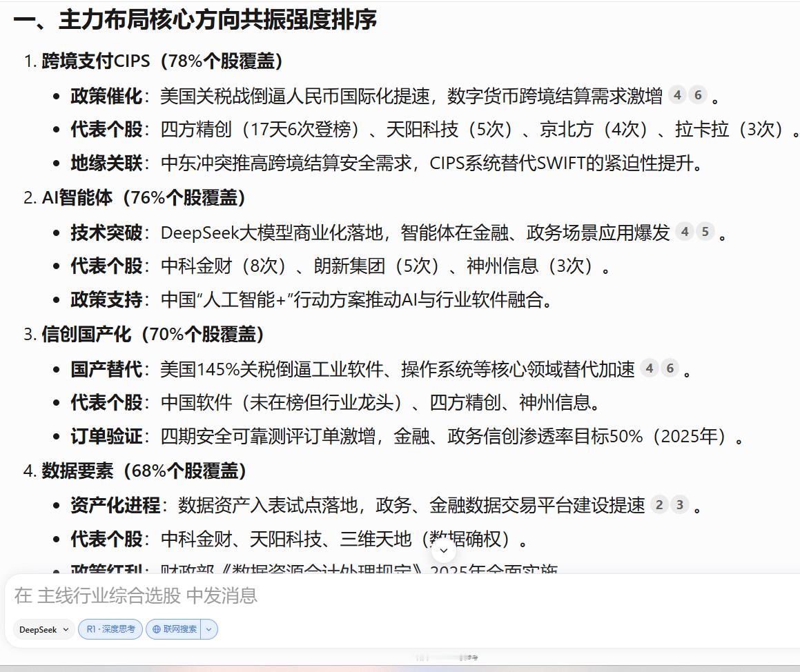Toggle the 联网搜索 web search option
The image size is (800, 672).
174,629
